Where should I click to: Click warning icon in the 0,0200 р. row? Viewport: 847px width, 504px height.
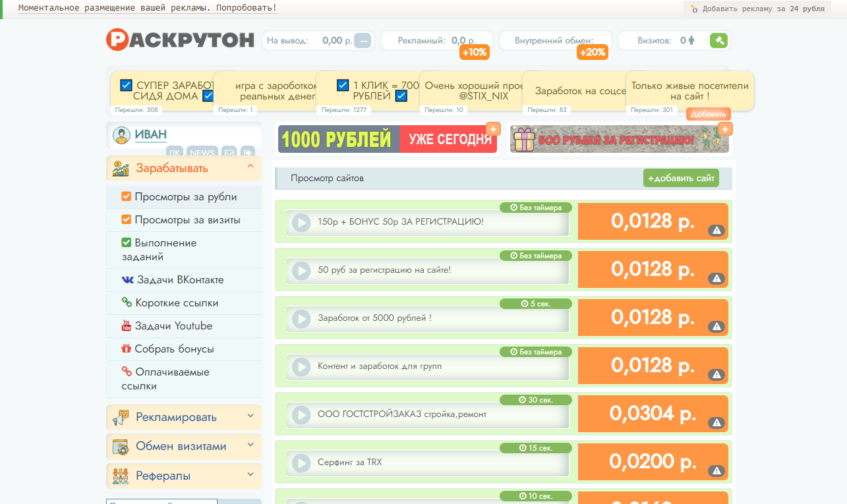[716, 471]
